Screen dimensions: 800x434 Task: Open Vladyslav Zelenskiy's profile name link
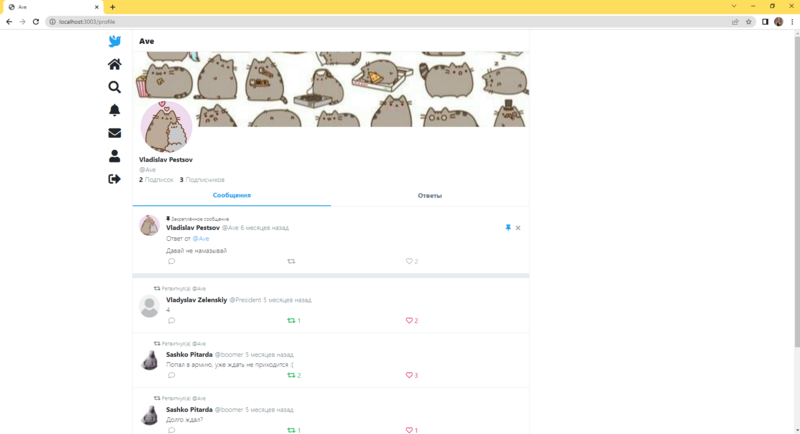[196, 300]
